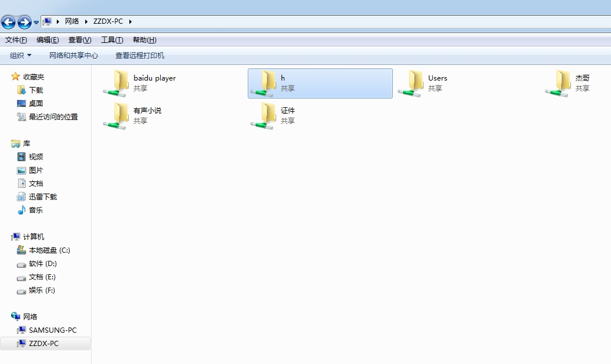Open 软件 (D:) drive

click(43, 264)
